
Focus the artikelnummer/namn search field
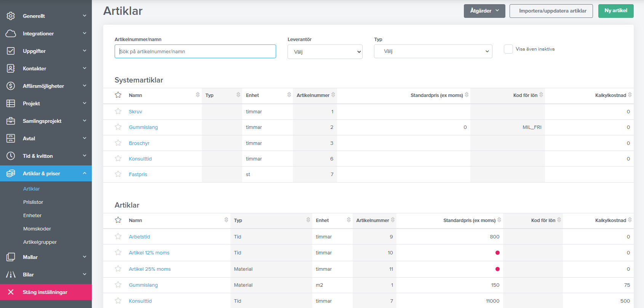tap(195, 51)
